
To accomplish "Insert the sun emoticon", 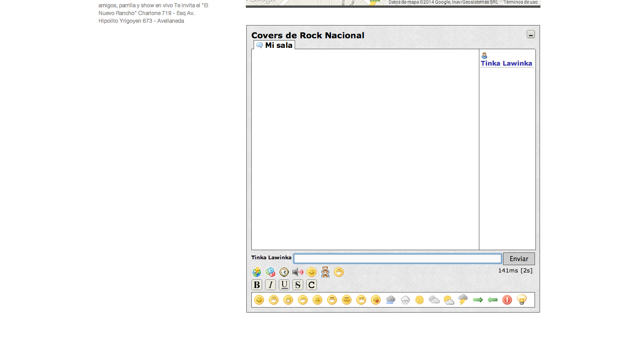I will pyautogui.click(x=420, y=300).
